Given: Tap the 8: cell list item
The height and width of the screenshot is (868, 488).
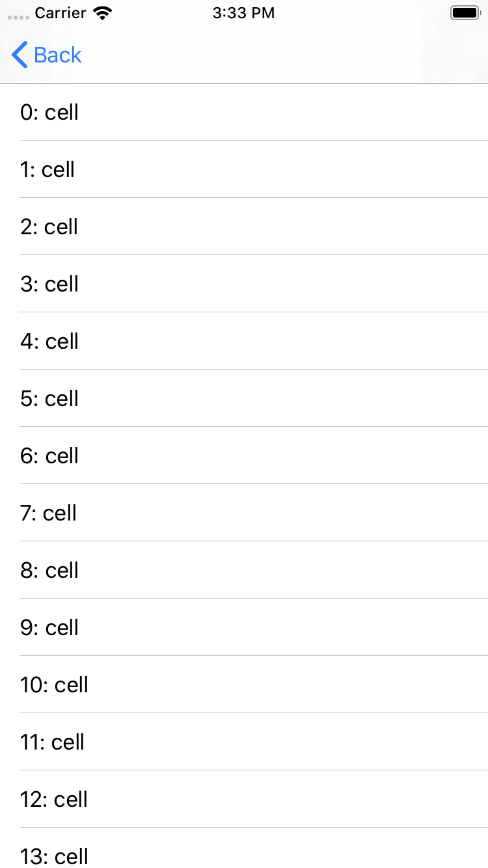Looking at the screenshot, I should click(x=244, y=570).
